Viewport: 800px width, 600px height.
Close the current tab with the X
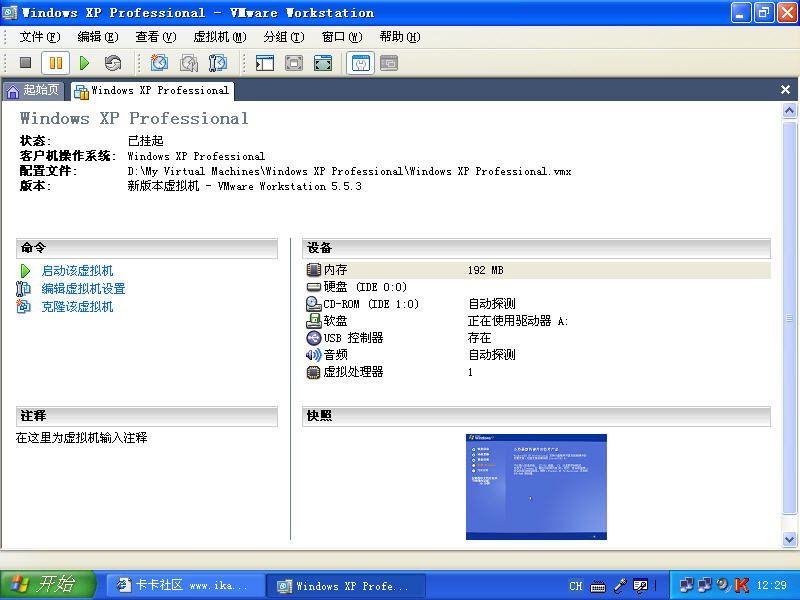click(785, 90)
